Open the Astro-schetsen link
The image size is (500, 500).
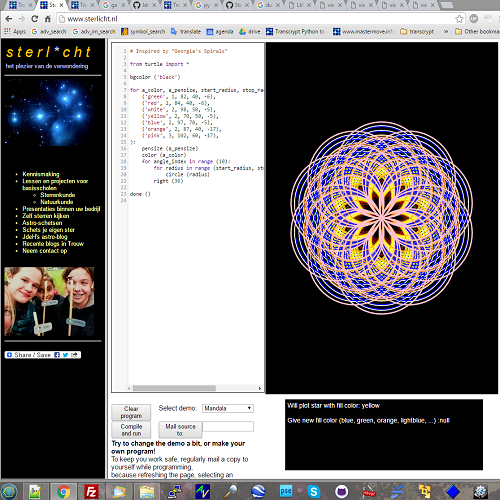coord(42,223)
